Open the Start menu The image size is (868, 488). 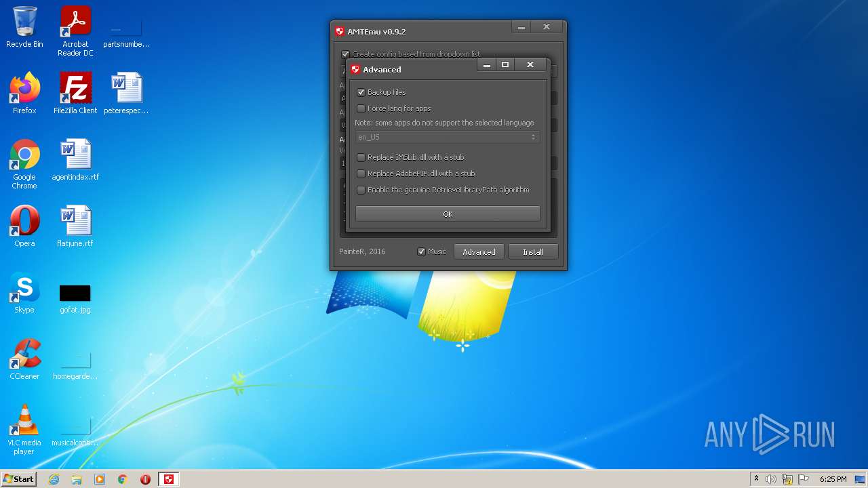point(18,479)
